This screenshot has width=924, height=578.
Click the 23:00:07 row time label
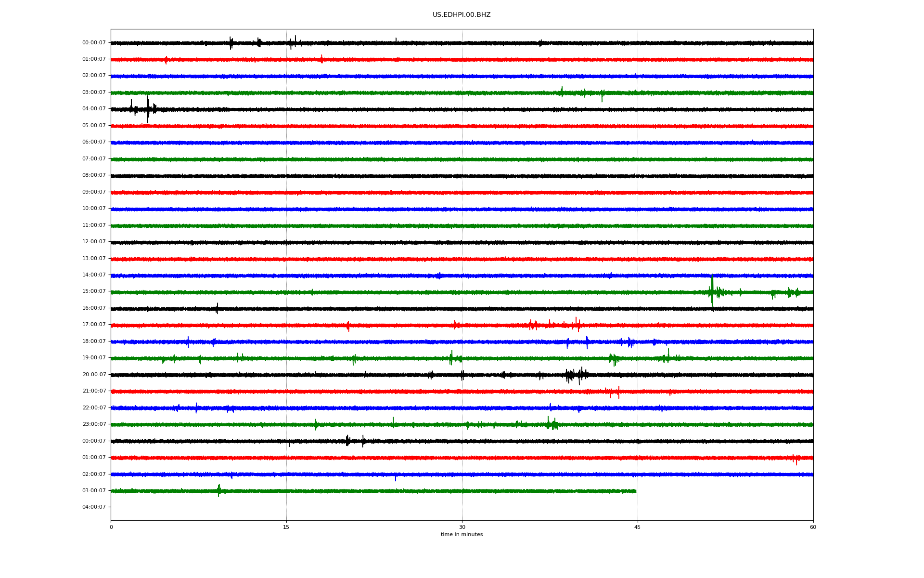(x=94, y=424)
